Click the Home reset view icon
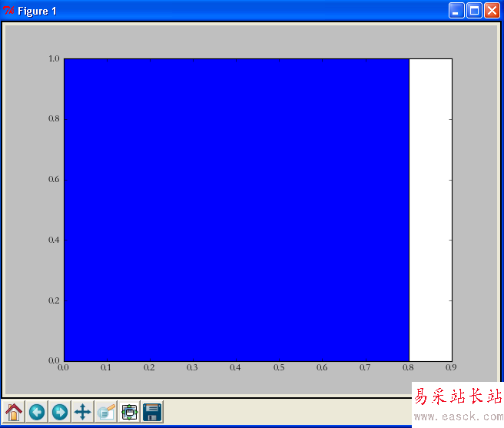This screenshot has width=504, height=428. pos(14,412)
